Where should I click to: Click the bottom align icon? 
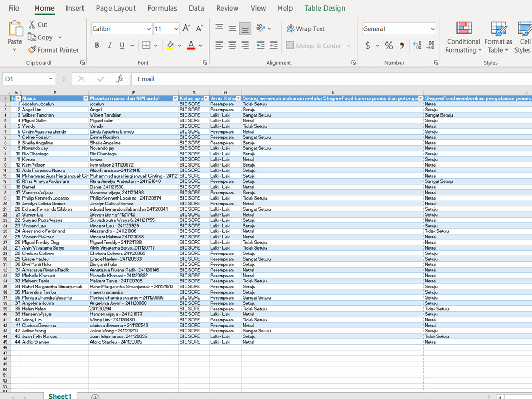pos(245,29)
